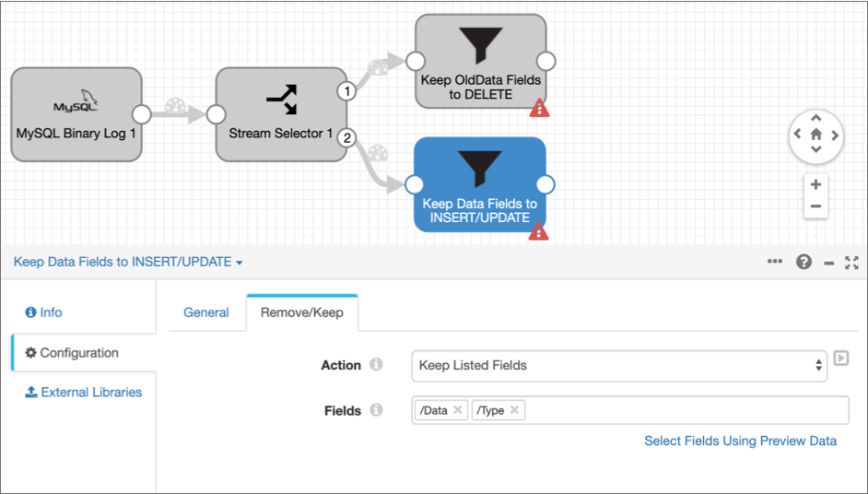Image resolution: width=868 pixels, height=494 pixels.
Task: Zoom in the canvas with plus button
Action: [815, 184]
